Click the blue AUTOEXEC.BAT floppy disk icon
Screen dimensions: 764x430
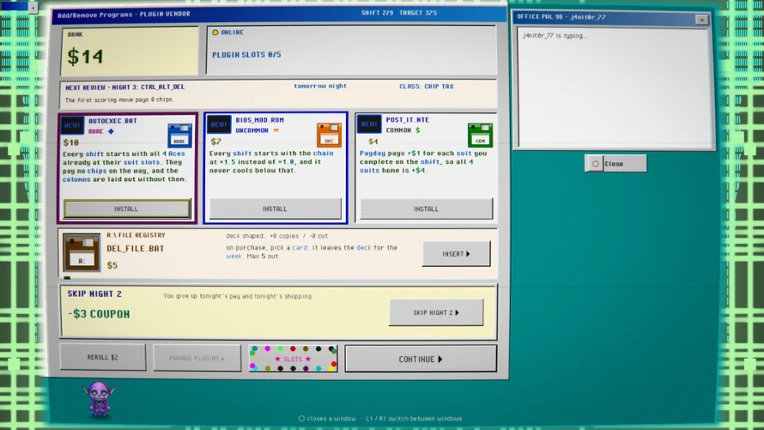coord(179,135)
